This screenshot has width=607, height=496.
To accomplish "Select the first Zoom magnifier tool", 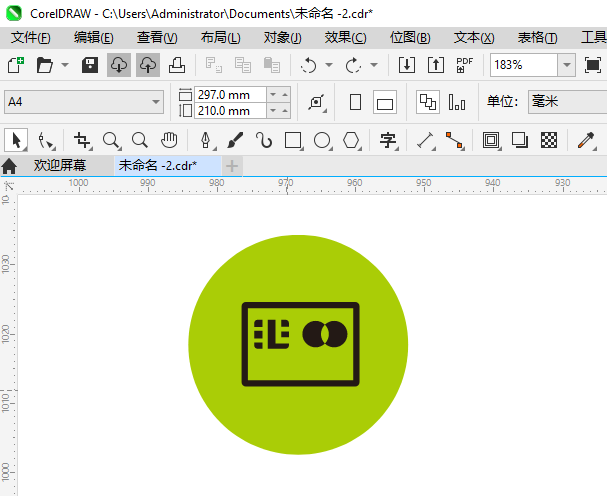I will coord(111,140).
